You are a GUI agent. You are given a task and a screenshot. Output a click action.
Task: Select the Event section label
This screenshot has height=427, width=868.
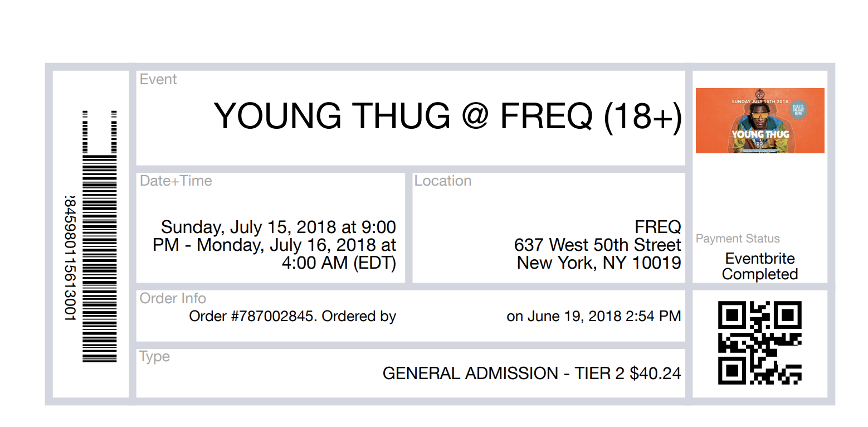point(158,80)
